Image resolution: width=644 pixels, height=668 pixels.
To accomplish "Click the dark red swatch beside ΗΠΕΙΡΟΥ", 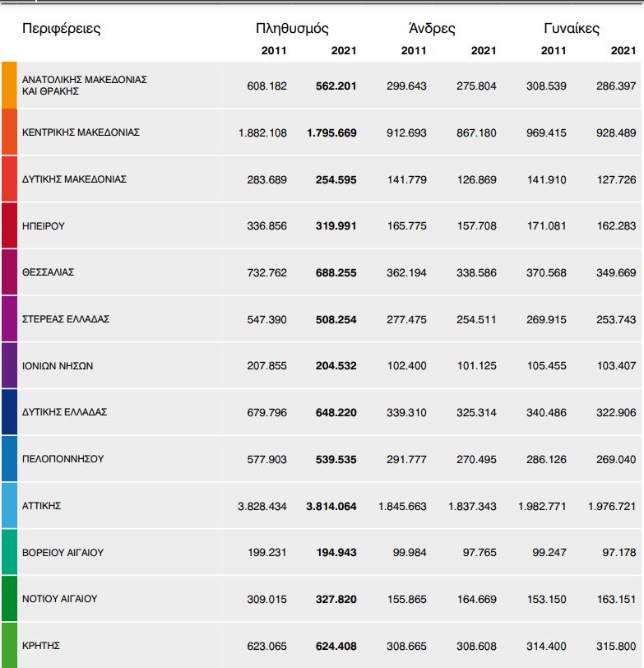I will (x=9, y=225).
